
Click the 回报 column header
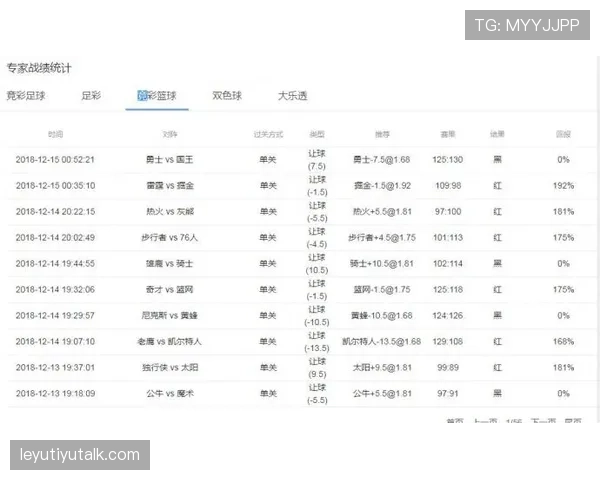click(x=563, y=134)
